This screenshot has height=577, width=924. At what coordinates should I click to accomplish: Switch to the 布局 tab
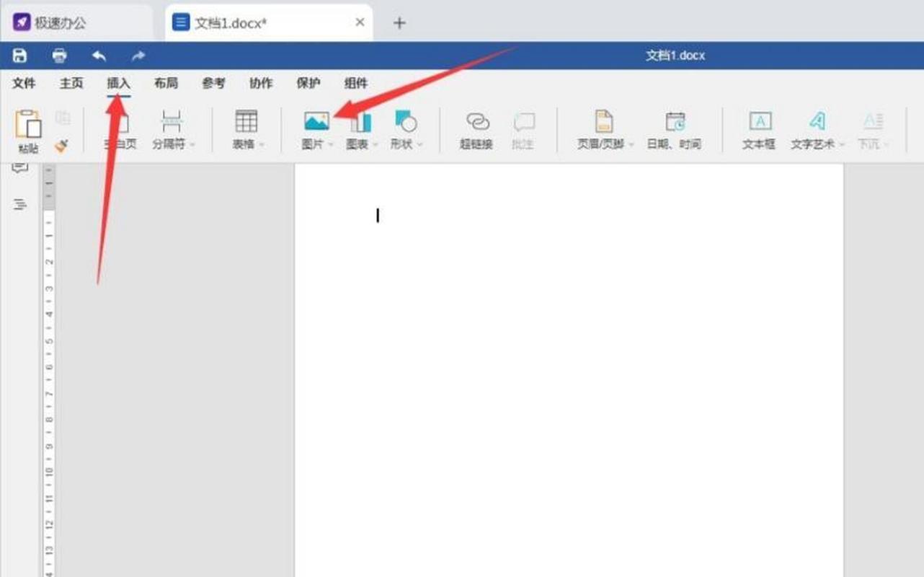(x=166, y=84)
